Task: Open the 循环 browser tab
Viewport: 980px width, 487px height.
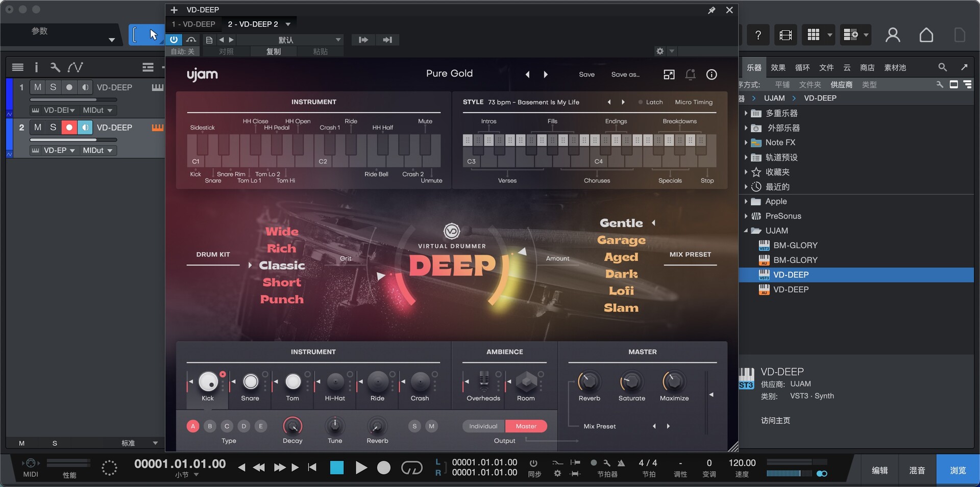Action: point(802,67)
